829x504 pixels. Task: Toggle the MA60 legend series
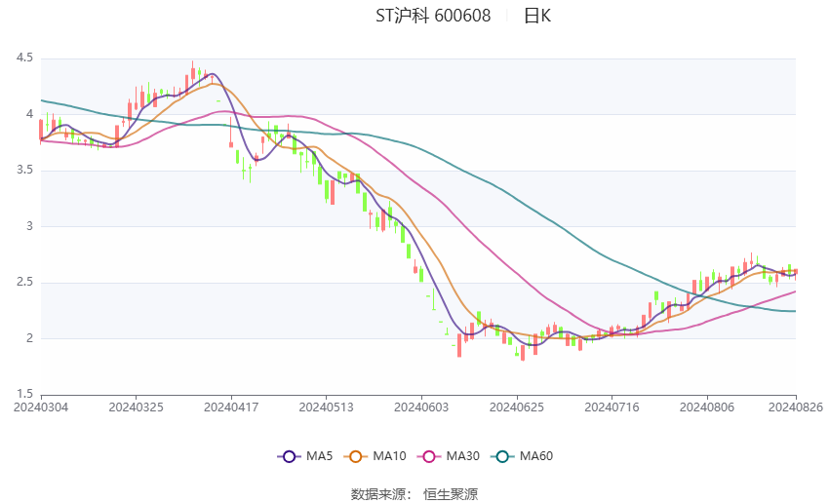(x=522, y=456)
